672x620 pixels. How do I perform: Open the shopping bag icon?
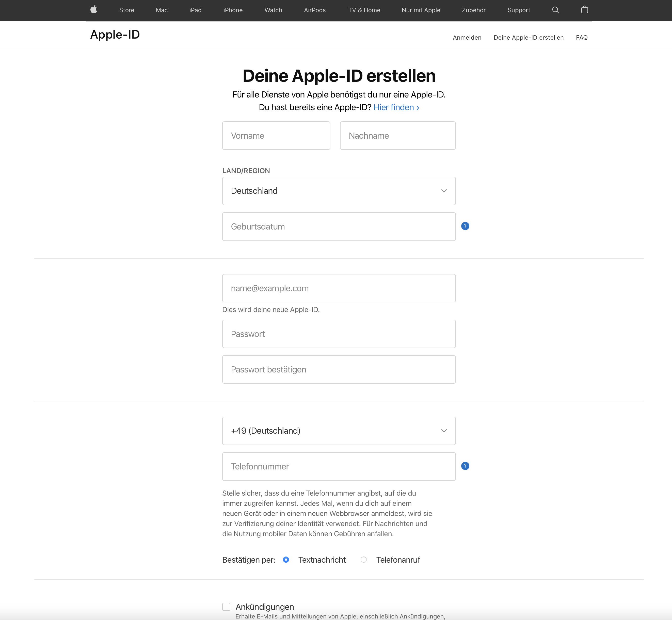584,10
